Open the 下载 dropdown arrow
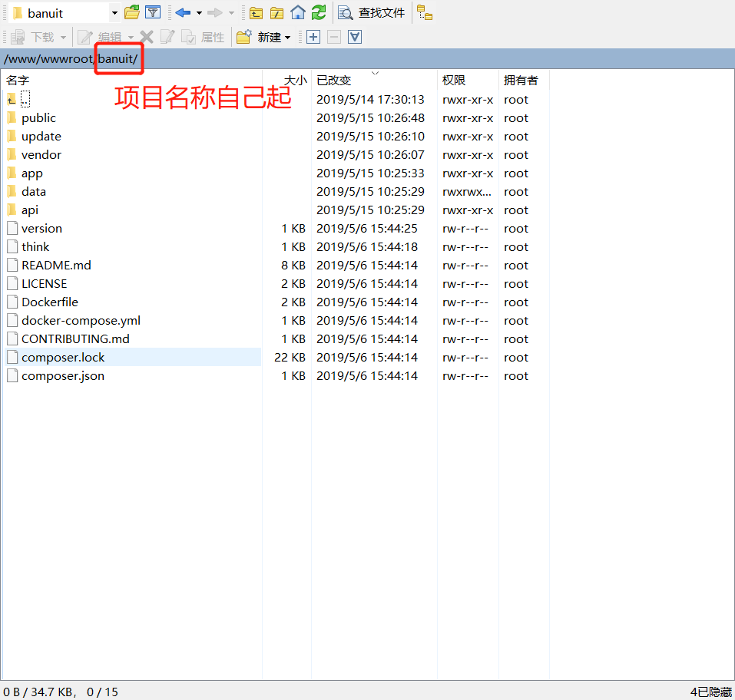The image size is (735, 700). (61, 36)
